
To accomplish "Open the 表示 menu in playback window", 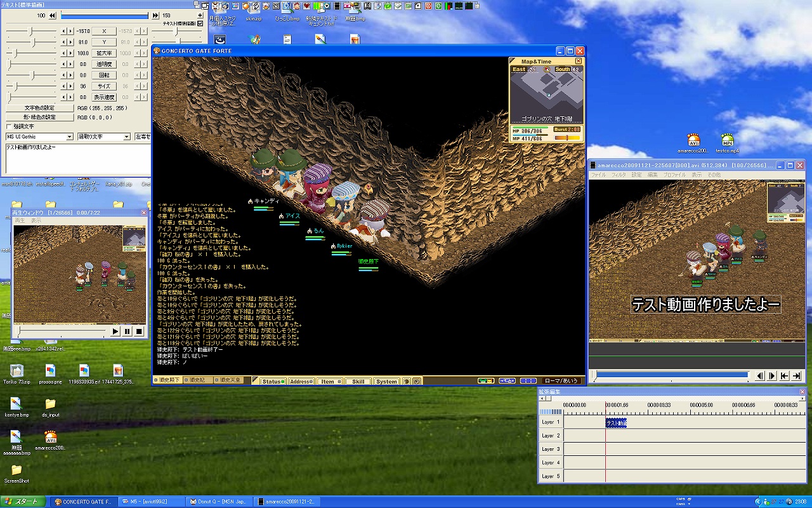I will pos(36,220).
